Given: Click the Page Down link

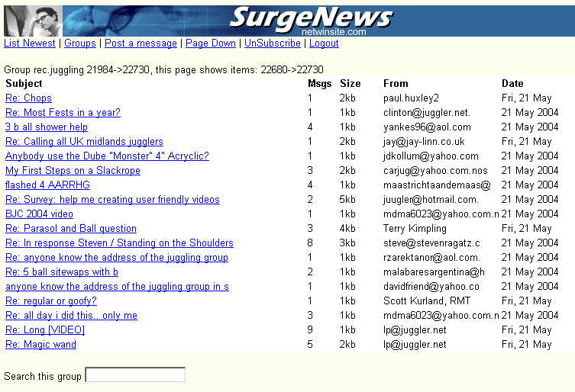Looking at the screenshot, I should (211, 43).
